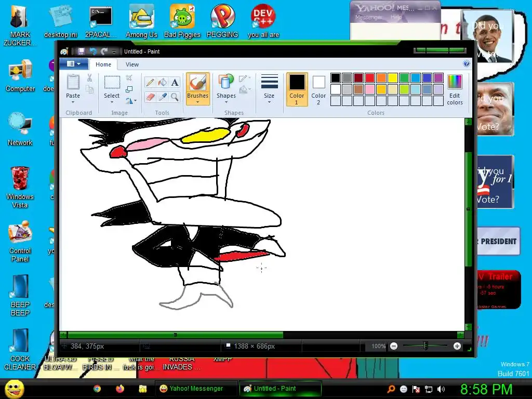
Task: Pick the purple color swatch
Action: [x=438, y=78]
